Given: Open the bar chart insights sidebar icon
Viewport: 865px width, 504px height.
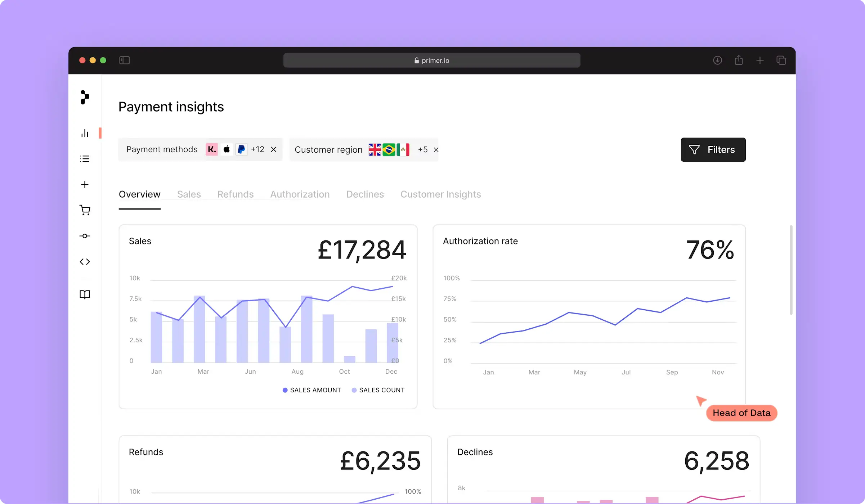Looking at the screenshot, I should click(x=85, y=134).
